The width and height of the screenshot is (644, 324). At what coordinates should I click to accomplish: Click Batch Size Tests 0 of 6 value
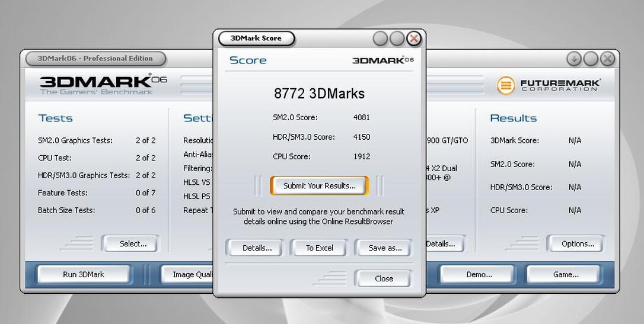(146, 210)
